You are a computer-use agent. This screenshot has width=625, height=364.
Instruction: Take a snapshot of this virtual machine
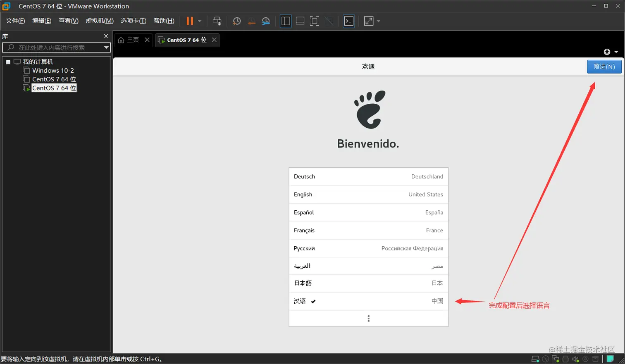tap(237, 21)
